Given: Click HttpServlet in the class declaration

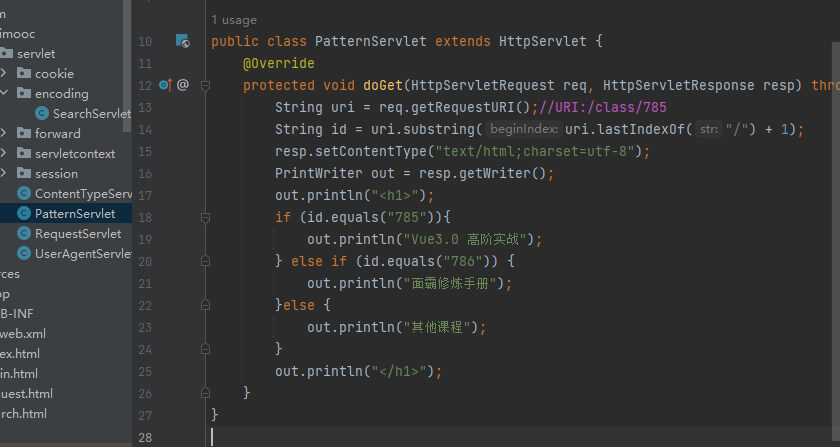Looking at the screenshot, I should coord(546,41).
